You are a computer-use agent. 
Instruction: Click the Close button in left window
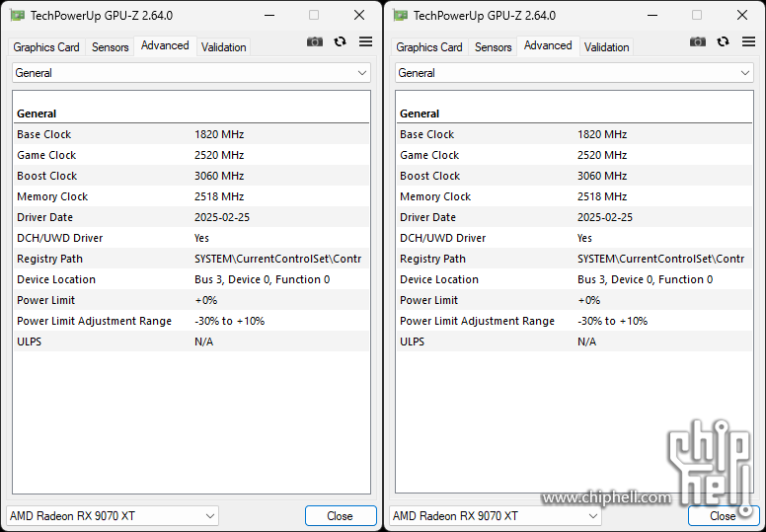(x=341, y=516)
